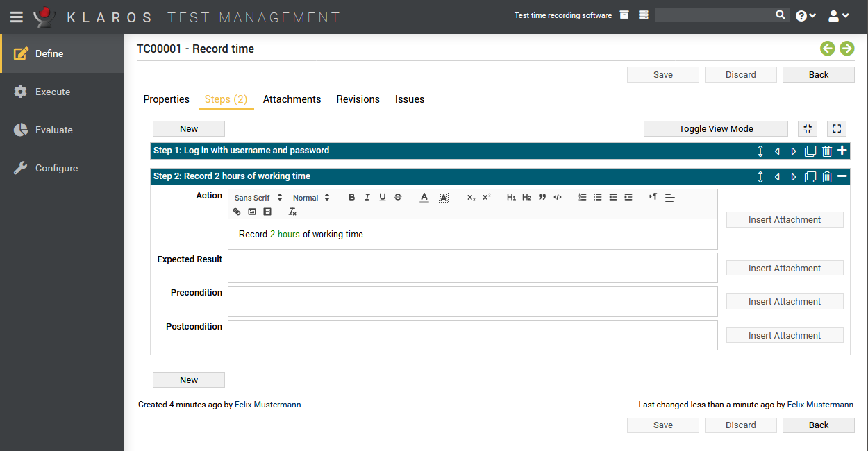Go to next test case with green right arrow
The height and width of the screenshot is (451, 868).
[x=846, y=48]
